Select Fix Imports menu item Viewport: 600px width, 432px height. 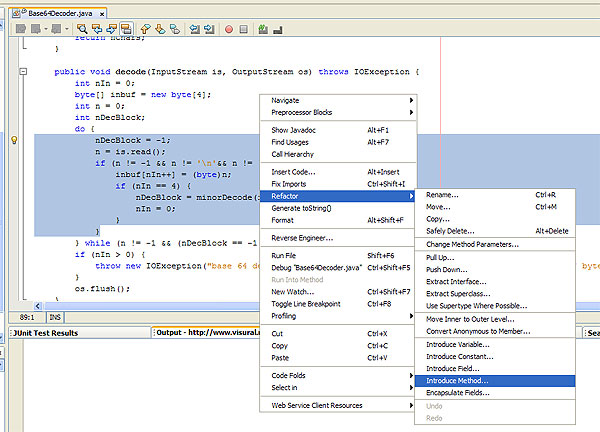[338, 184]
